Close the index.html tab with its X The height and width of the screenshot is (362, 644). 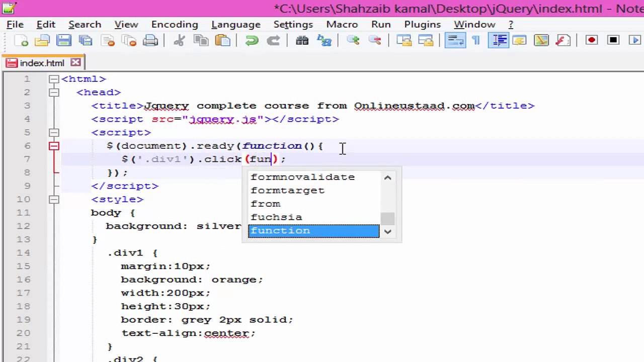pyautogui.click(x=75, y=62)
